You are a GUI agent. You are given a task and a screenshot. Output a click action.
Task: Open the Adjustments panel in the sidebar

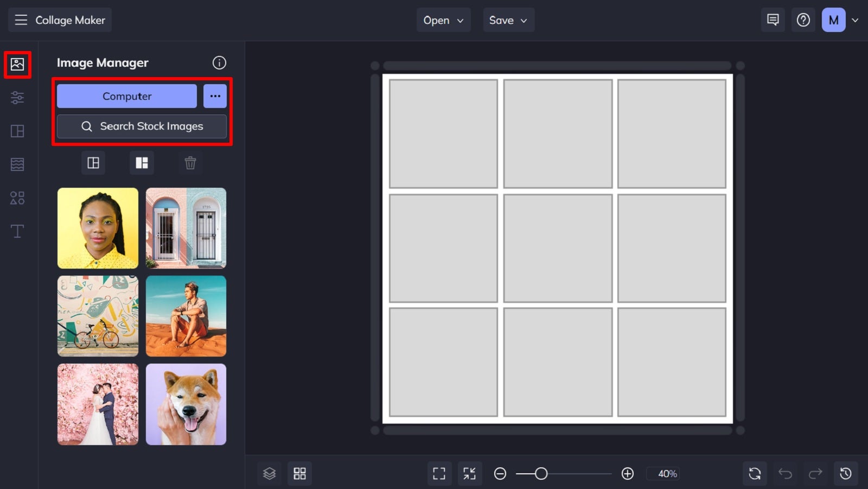17,98
